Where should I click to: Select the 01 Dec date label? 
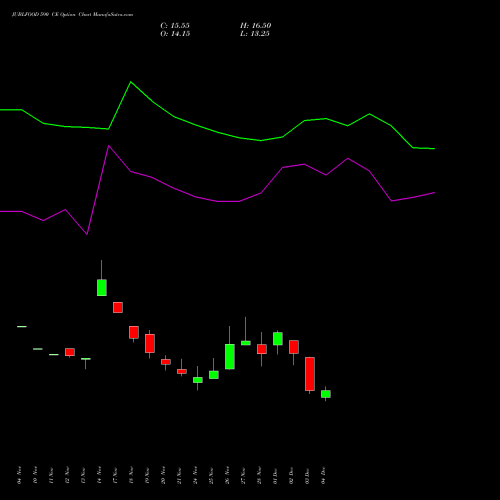[275, 475]
